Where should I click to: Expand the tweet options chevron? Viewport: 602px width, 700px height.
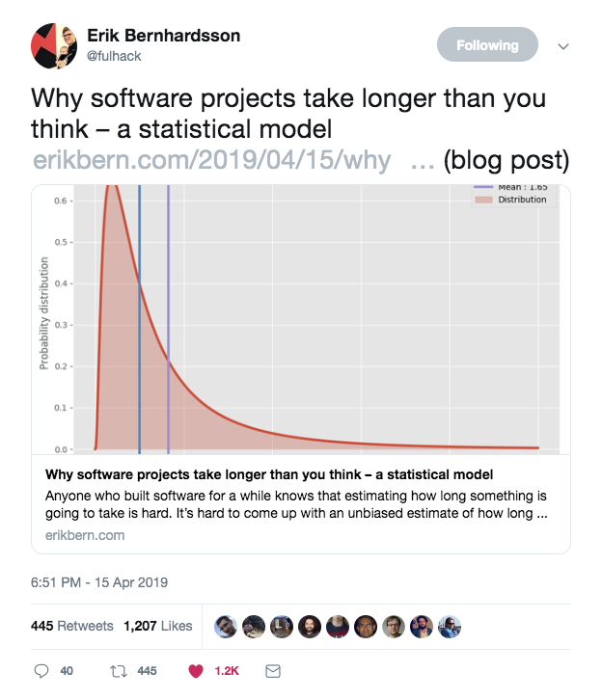click(564, 45)
